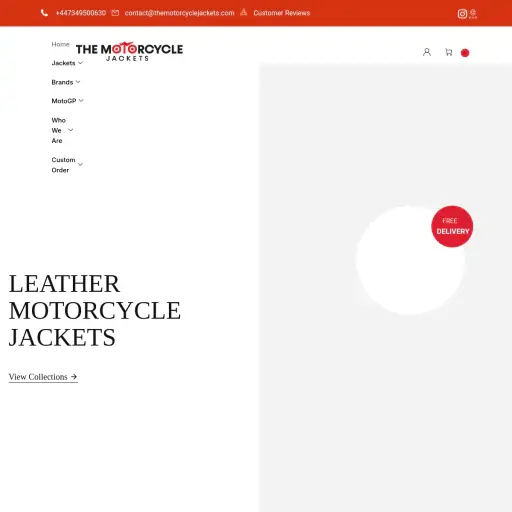
Task: Click the Customer Reviews warning-triangle icon
Action: pyautogui.click(x=244, y=12)
